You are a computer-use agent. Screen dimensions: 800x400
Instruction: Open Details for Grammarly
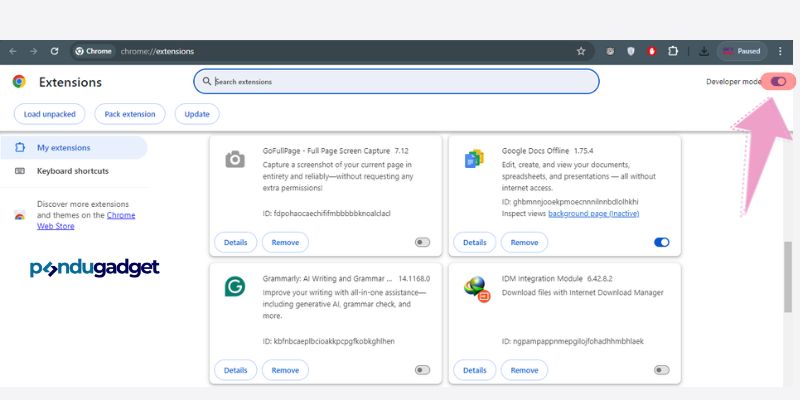(235, 370)
